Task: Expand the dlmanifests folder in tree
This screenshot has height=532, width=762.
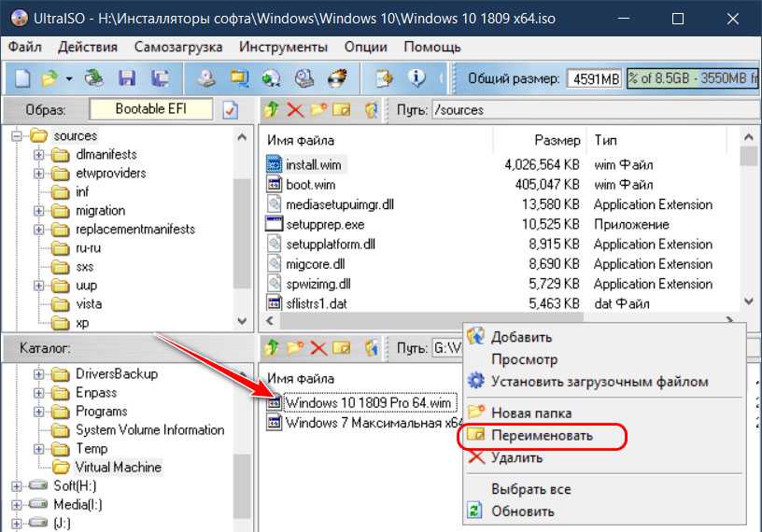Action: pyautogui.click(x=39, y=155)
